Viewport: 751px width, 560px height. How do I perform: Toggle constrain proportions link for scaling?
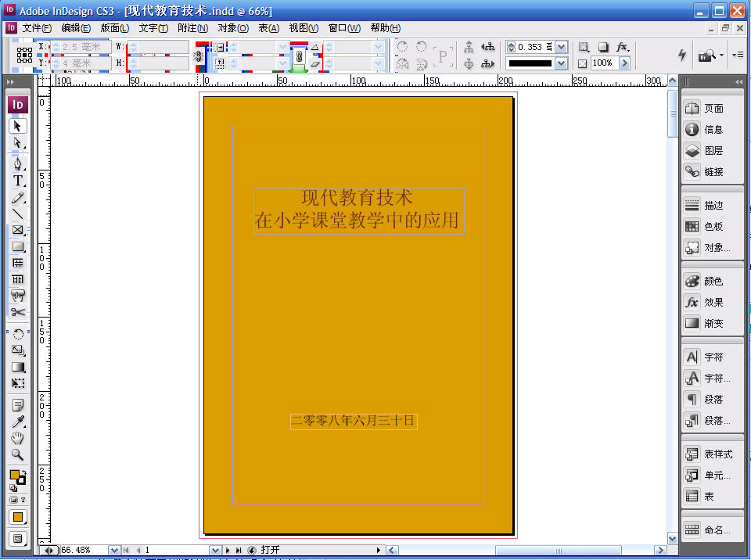pyautogui.click(x=299, y=56)
